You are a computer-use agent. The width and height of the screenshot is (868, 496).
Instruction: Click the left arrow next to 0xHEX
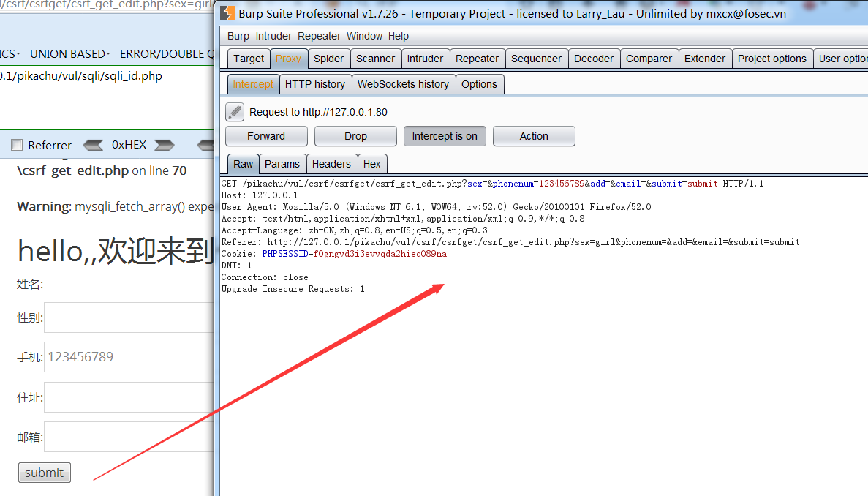(93, 145)
